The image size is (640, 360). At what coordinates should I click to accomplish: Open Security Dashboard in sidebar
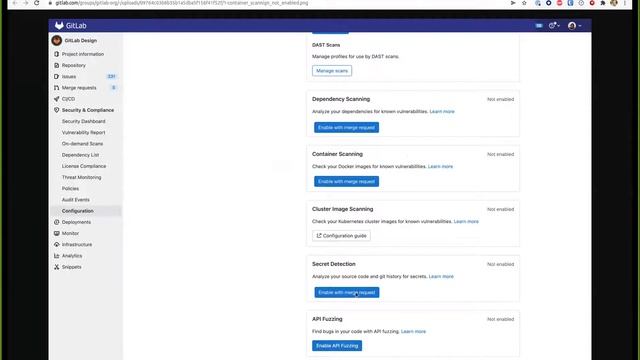click(83, 121)
